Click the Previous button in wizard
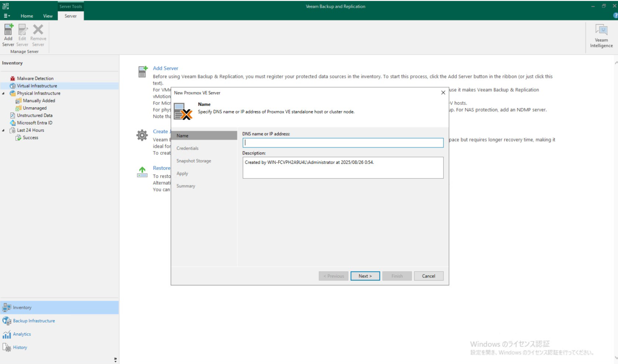 [333, 276]
